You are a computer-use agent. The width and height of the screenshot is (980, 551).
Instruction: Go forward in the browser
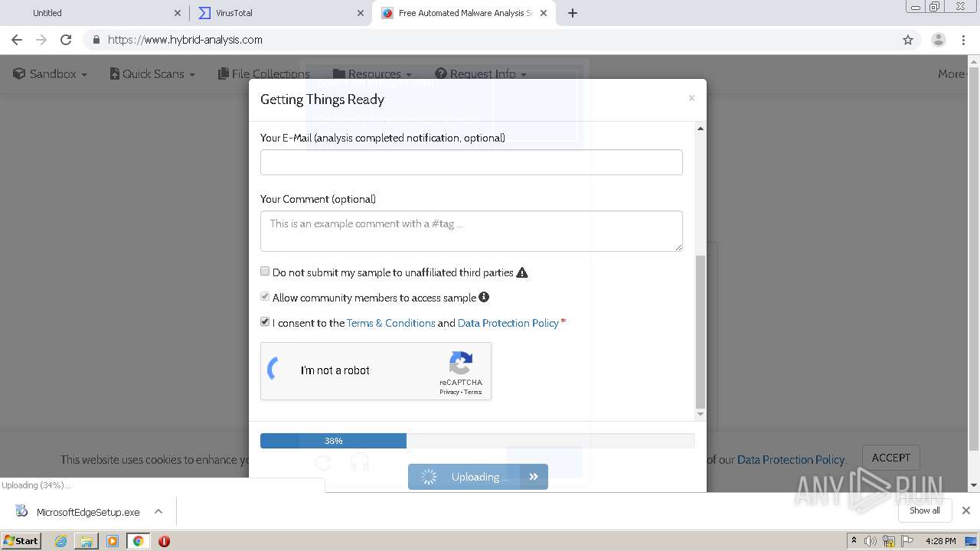tap(41, 40)
